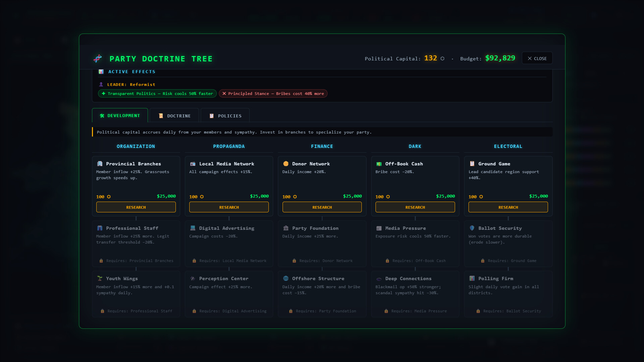This screenshot has height=362, width=644.
Task: Open the Policies tab
Action: pos(225,116)
